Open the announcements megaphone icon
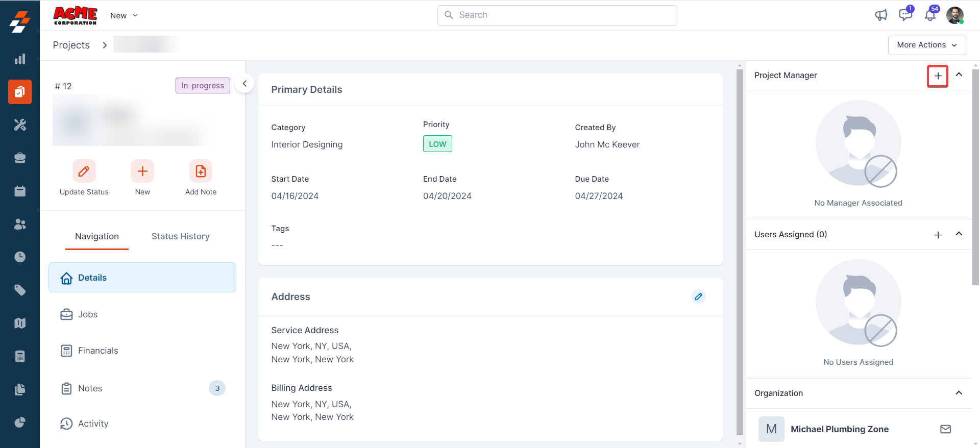 (881, 15)
